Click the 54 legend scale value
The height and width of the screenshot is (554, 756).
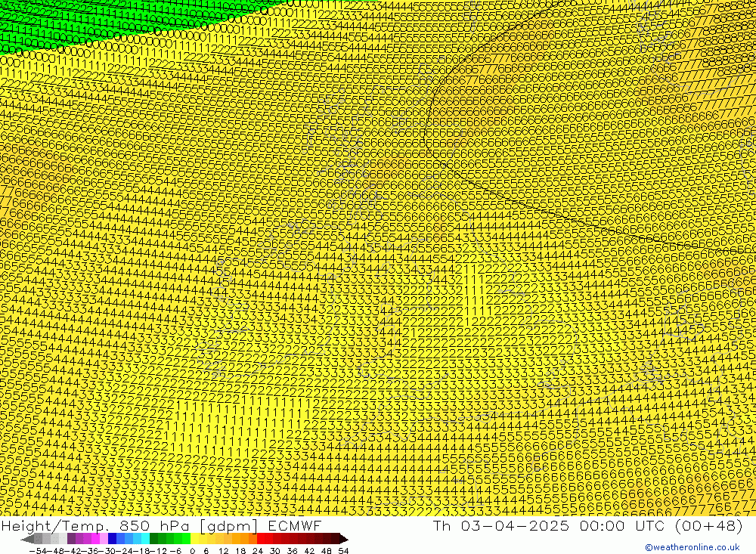pos(343,551)
